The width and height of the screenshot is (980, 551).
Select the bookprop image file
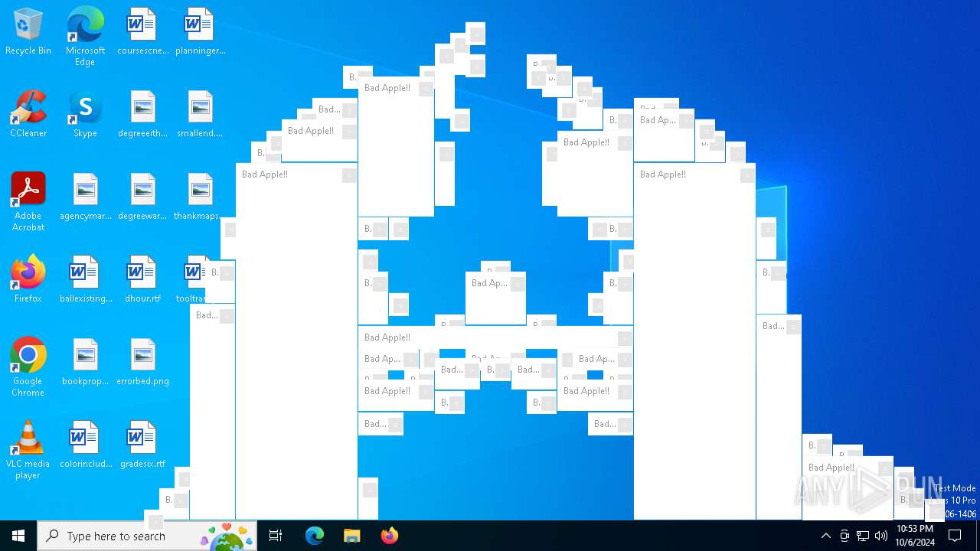(x=85, y=363)
